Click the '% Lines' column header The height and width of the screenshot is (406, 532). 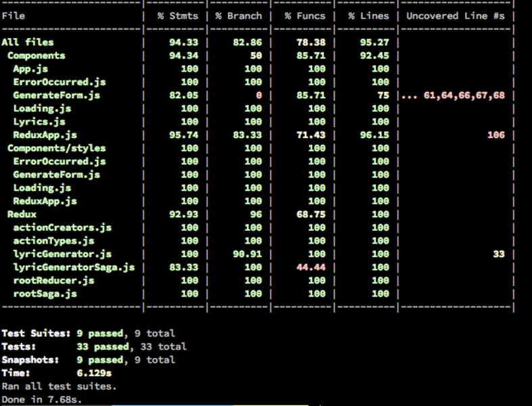(x=368, y=16)
